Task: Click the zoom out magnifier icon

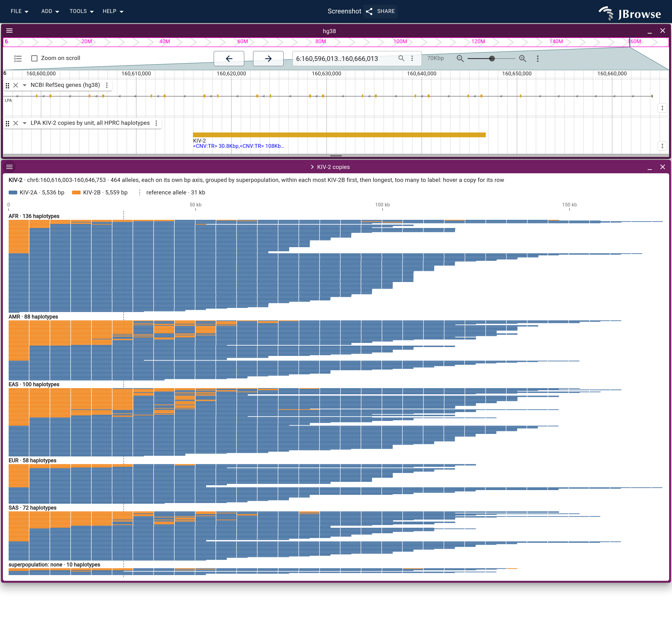Action: (460, 58)
